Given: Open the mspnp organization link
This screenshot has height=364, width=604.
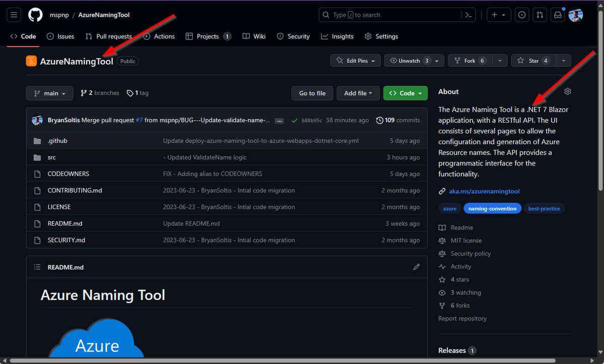Looking at the screenshot, I should [x=59, y=15].
